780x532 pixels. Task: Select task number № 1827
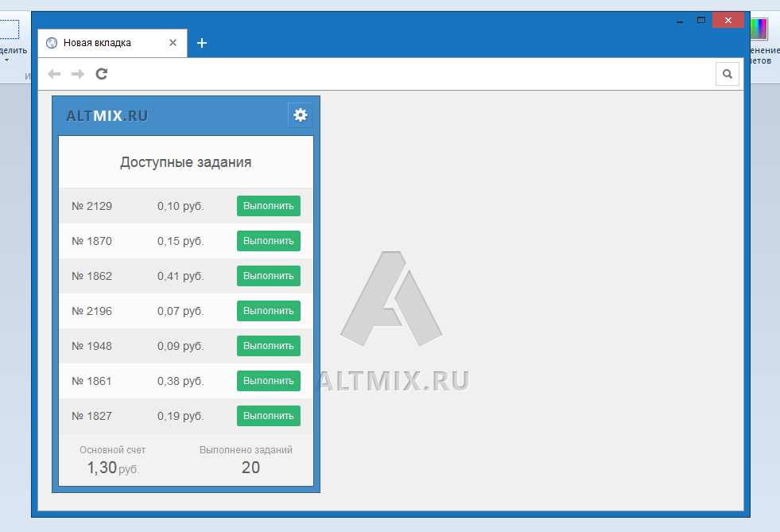pos(92,416)
